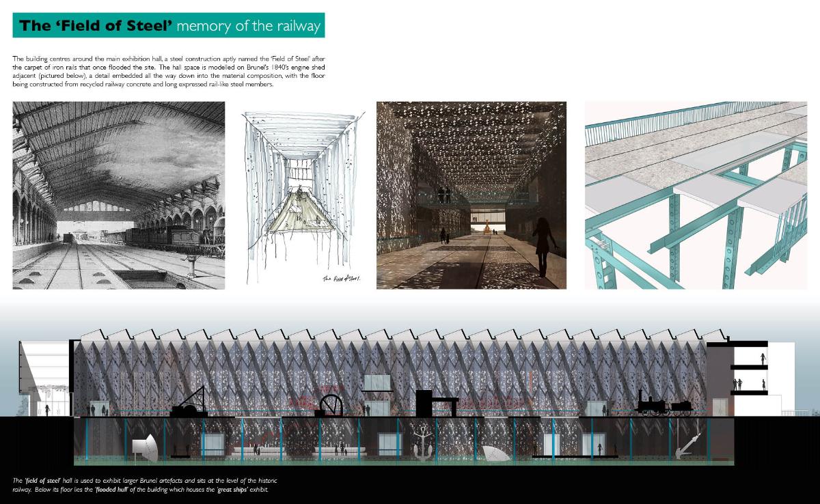Click the black table-shaped block on upper floor

pyautogui.click(x=435, y=401)
